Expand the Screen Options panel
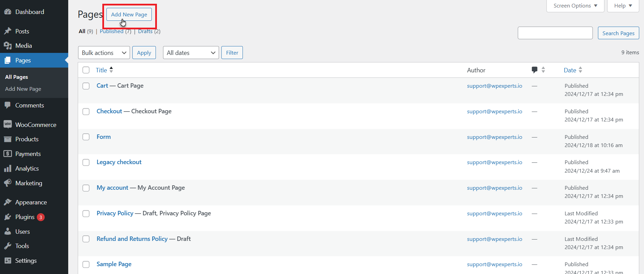644x274 pixels. click(x=575, y=6)
